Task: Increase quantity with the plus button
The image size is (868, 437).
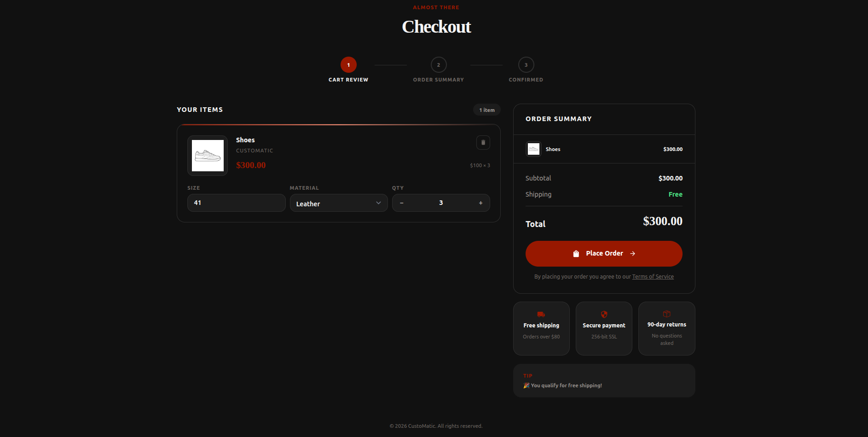Action: (x=480, y=203)
